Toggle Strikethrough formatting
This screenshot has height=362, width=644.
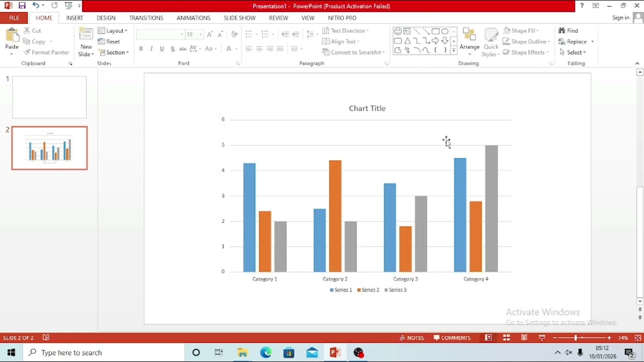pyautogui.click(x=183, y=49)
